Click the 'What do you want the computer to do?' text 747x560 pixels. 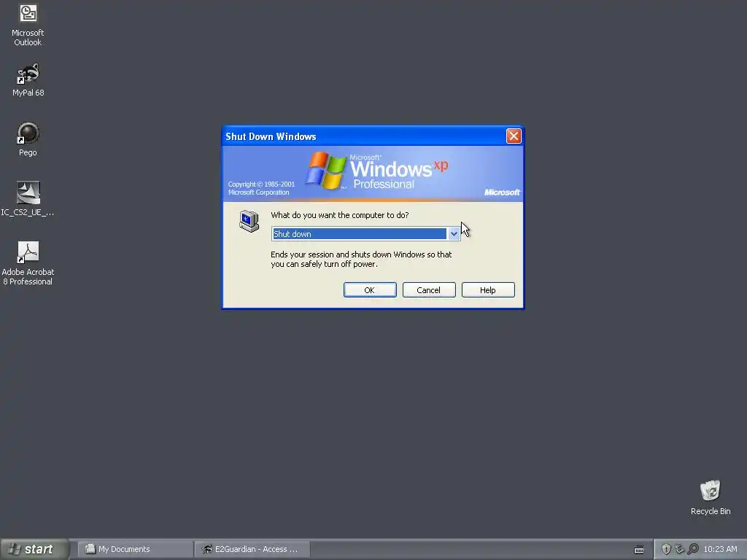tap(340, 215)
